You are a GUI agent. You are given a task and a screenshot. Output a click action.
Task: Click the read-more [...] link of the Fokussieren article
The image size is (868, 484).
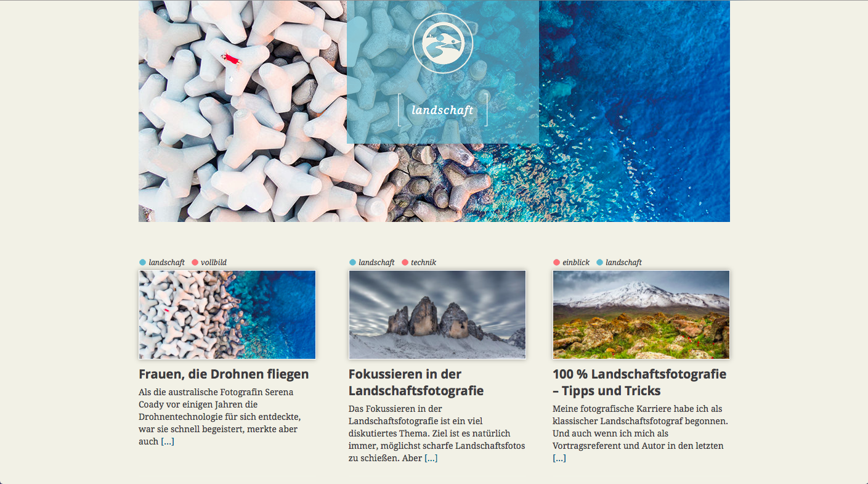click(431, 458)
